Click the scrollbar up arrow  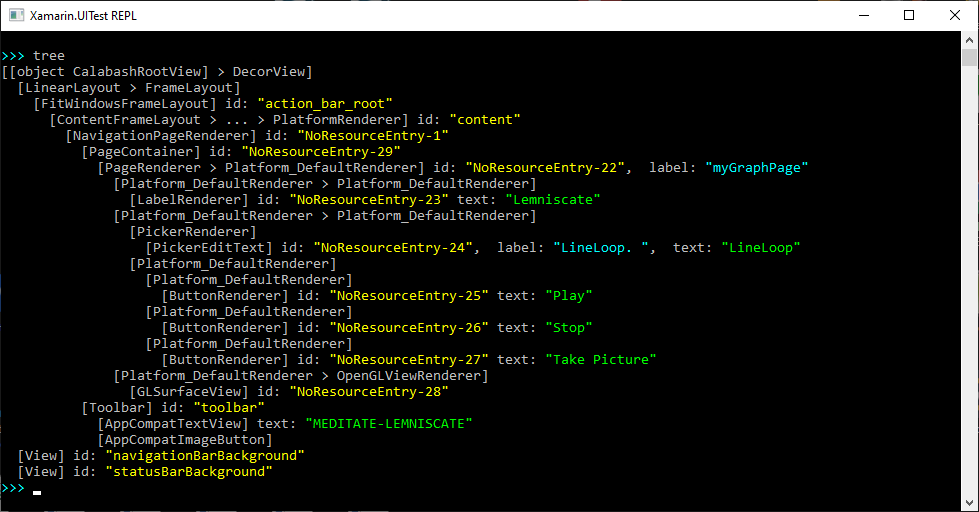(x=969, y=40)
